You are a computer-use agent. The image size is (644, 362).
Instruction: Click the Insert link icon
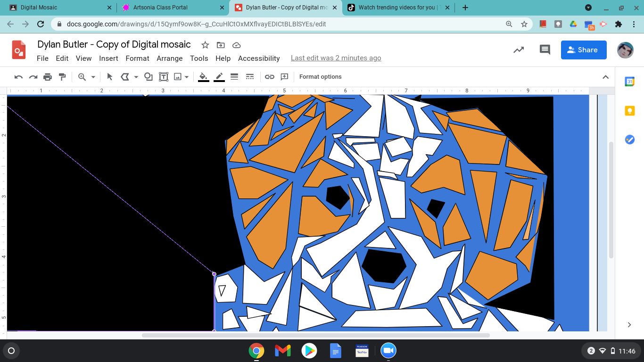click(x=270, y=77)
